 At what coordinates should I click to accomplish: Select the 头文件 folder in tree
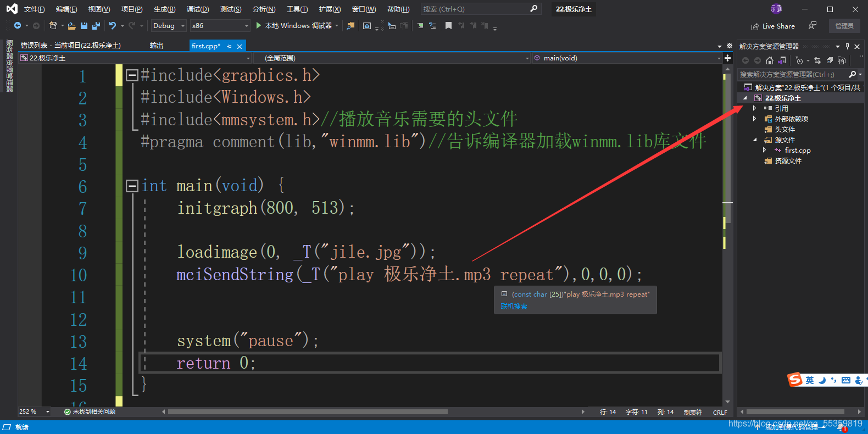[784, 129]
